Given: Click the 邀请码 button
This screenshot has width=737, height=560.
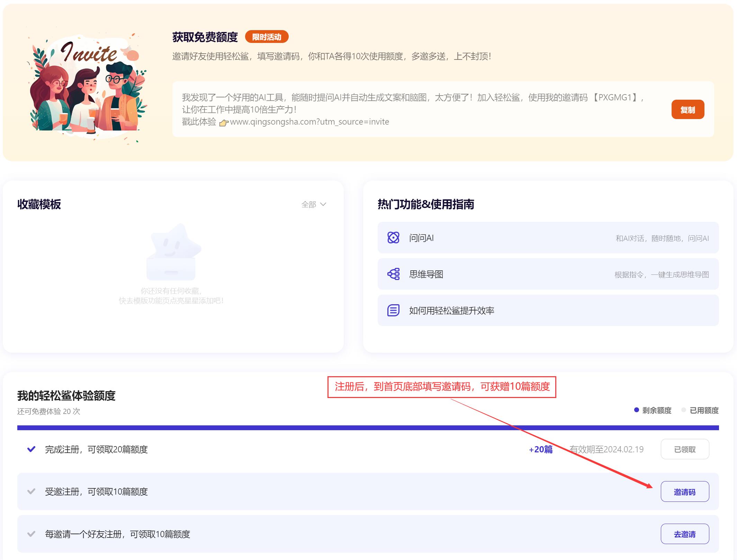Looking at the screenshot, I should (x=685, y=492).
